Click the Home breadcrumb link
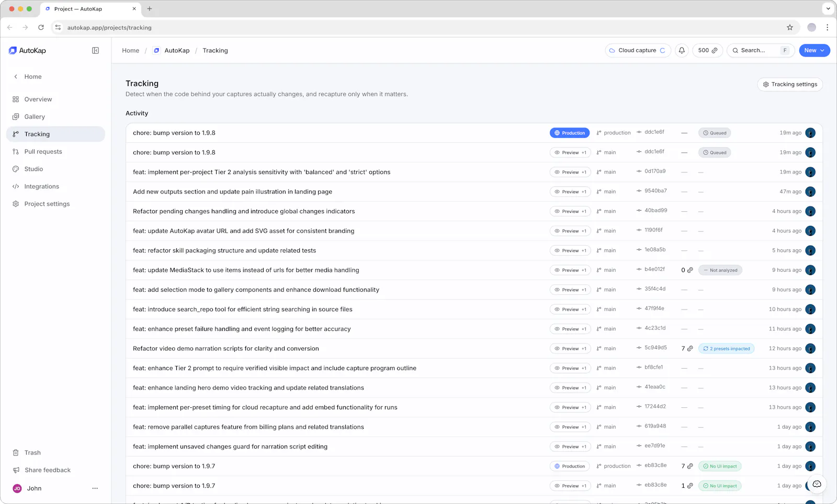Image resolution: width=837 pixels, height=504 pixels. click(x=131, y=51)
